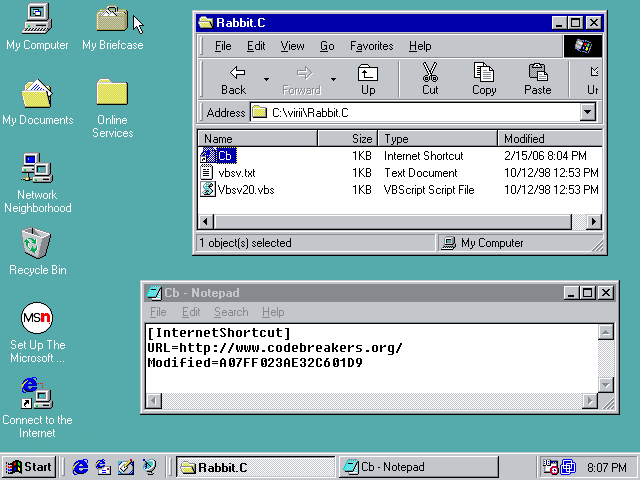Screen dimensions: 640x480
Task: Click the blue system tray icon beside clock
Action: point(568,467)
